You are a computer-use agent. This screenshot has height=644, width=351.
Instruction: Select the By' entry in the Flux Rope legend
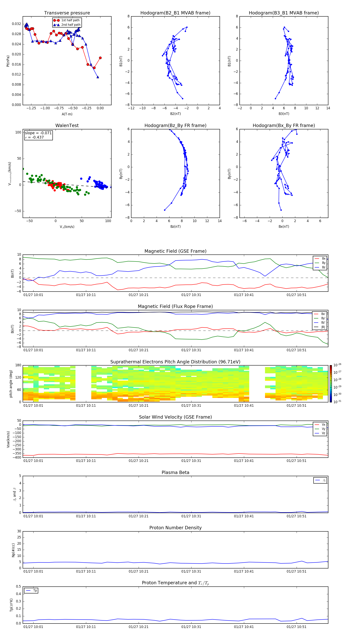(x=320, y=318)
